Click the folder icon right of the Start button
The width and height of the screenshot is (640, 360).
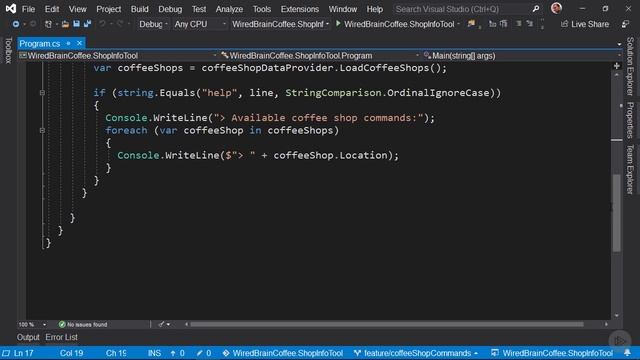(x=471, y=24)
